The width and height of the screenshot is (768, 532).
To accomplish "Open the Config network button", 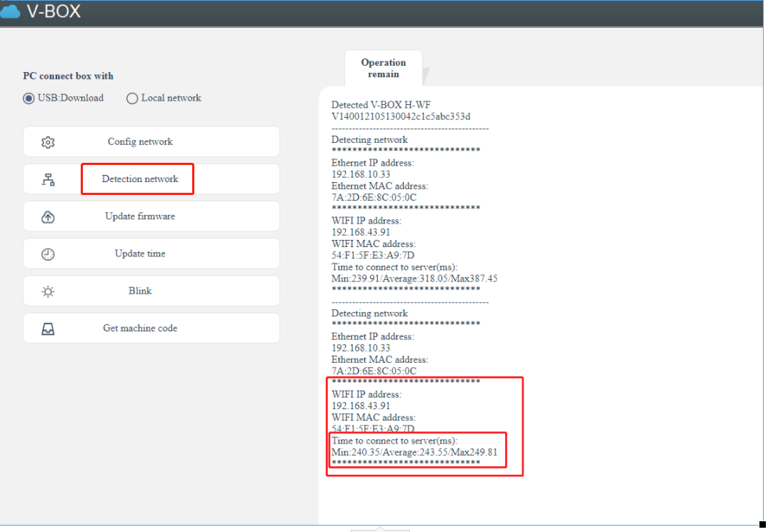I will 151,142.
